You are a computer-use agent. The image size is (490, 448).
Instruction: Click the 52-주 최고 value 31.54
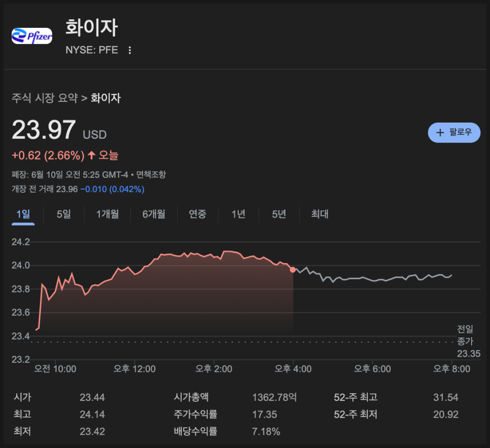pos(446,397)
